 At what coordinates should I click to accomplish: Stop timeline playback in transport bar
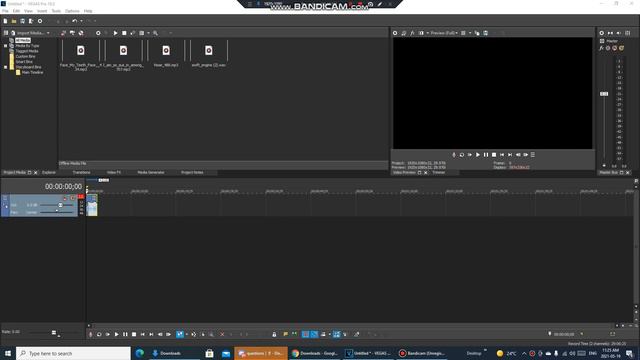click(134, 334)
